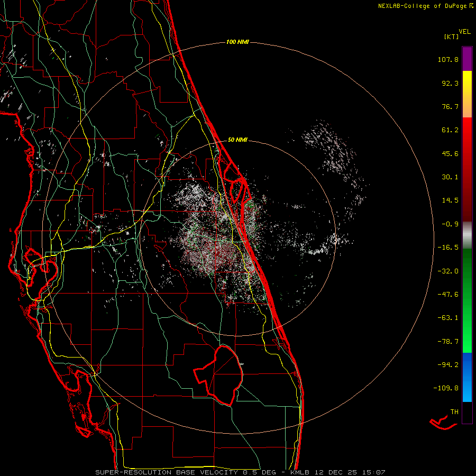Pick the purple segment atop the color bar
This screenshot has width=476, height=476.
coord(467,59)
